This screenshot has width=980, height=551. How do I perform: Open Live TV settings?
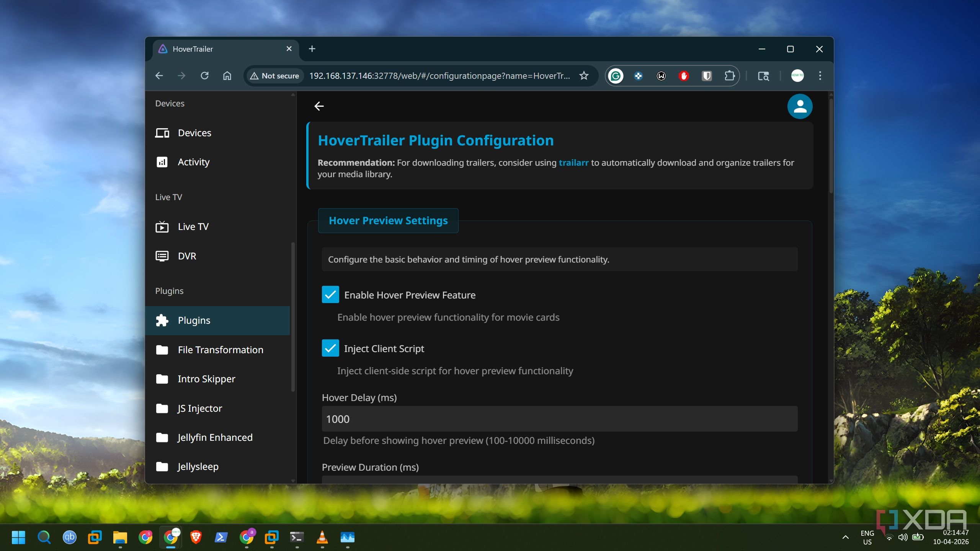click(x=217, y=227)
